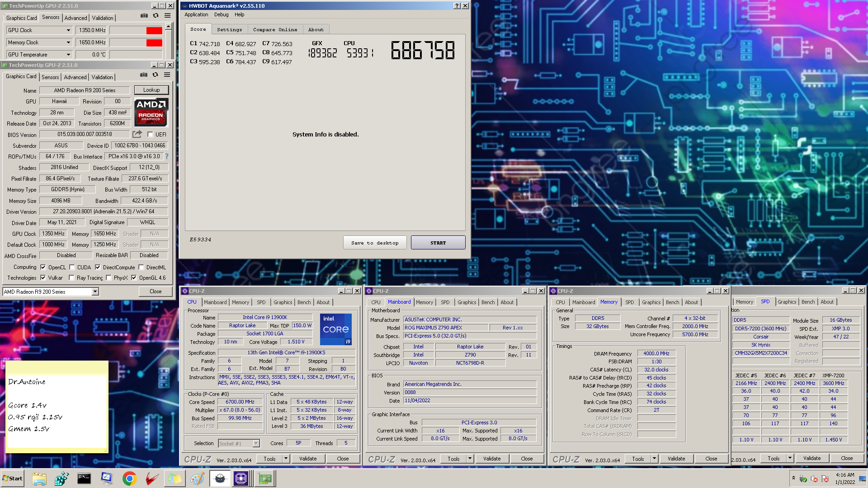Click the Show Desktop button near the clock

(x=863, y=479)
